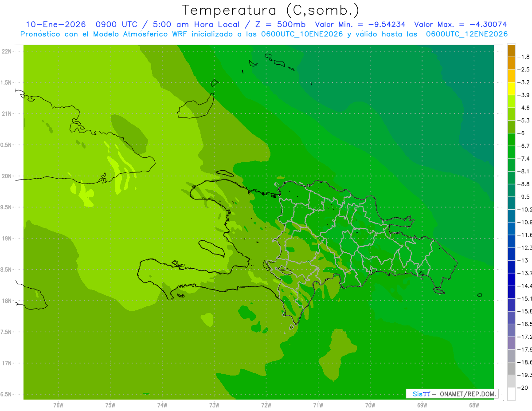Click the '70W' longitude axis label
The height and width of the screenshot is (411, 532).
click(370, 405)
